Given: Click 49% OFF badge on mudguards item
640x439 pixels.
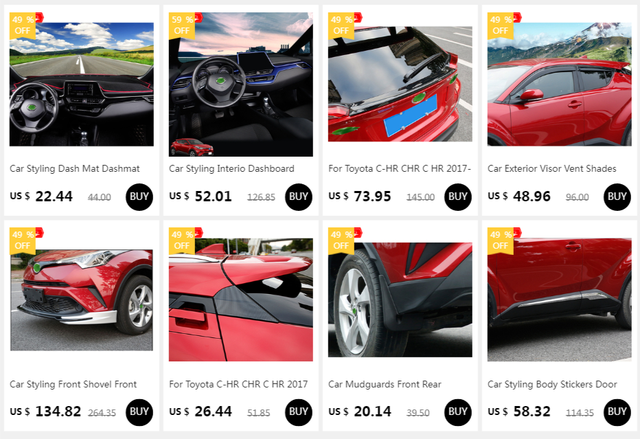Looking at the screenshot, I should (341, 241).
